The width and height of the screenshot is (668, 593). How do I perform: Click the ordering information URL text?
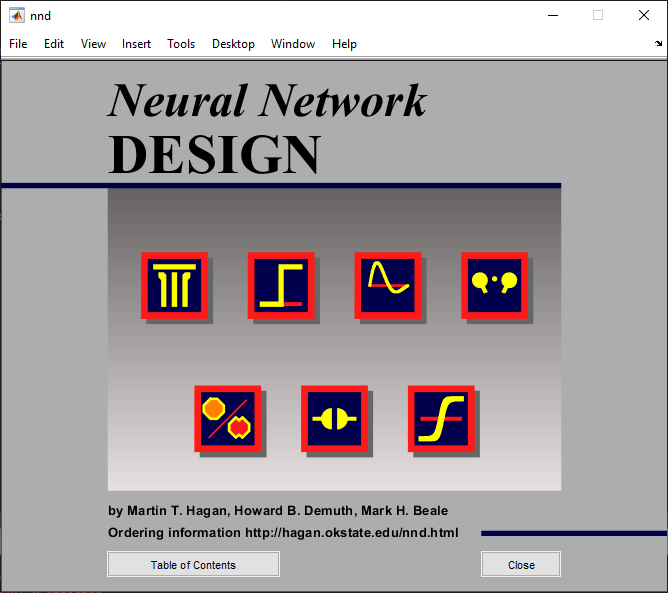[351, 533]
